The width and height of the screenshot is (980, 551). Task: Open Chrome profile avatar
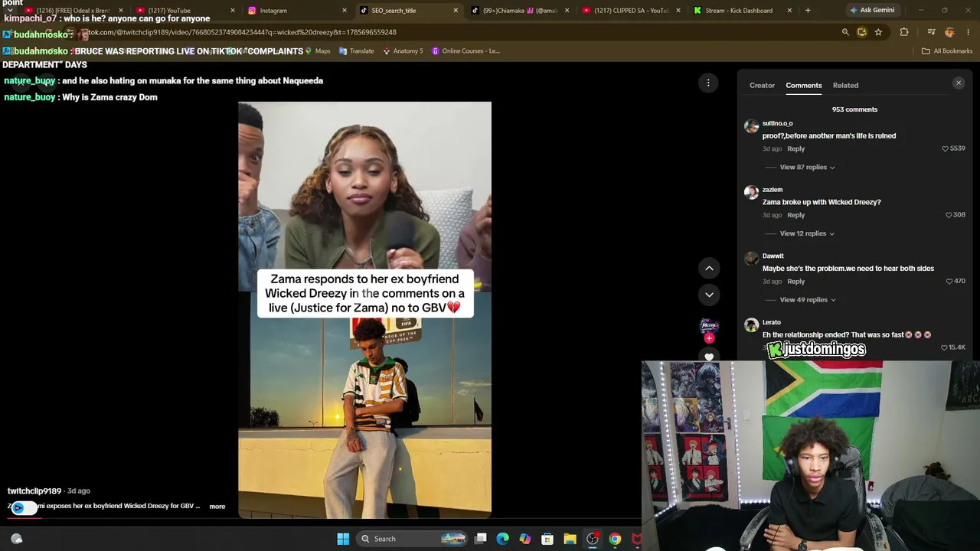[x=949, y=32]
